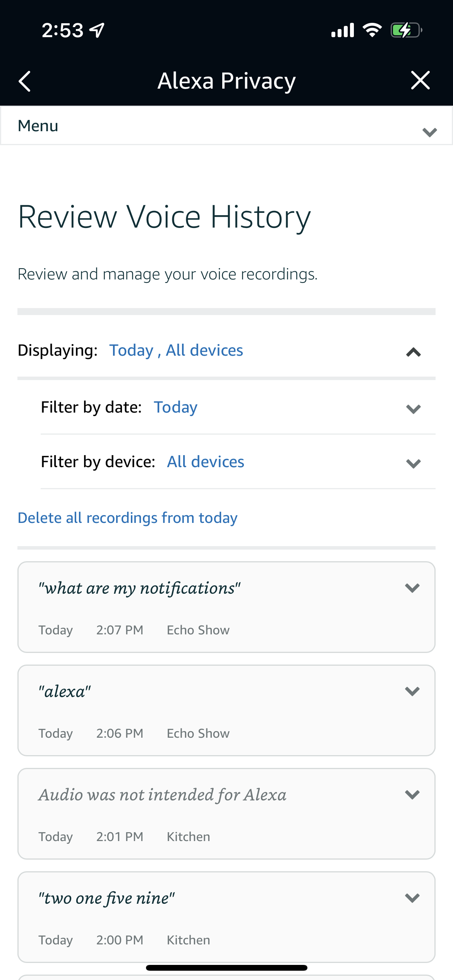Expand the "two one five nine" recording
453x980 pixels.
coord(412,898)
